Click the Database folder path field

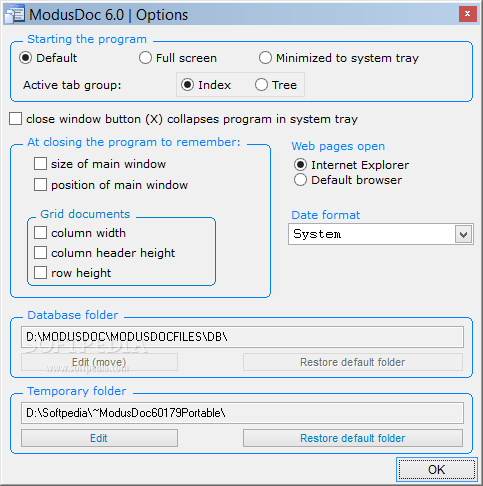[x=242, y=337]
